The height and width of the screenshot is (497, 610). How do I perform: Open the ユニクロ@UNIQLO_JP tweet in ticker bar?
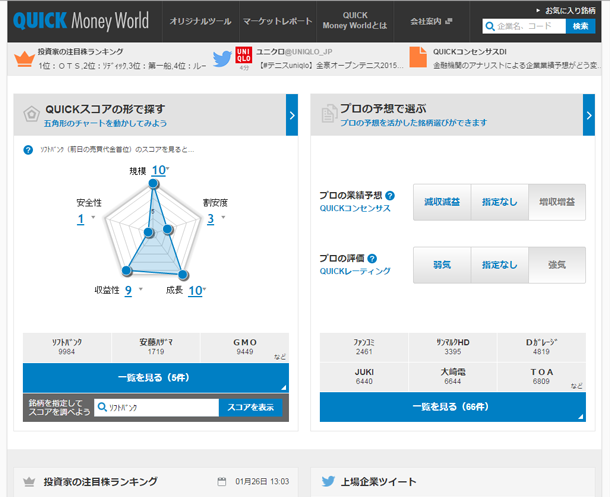pos(330,59)
